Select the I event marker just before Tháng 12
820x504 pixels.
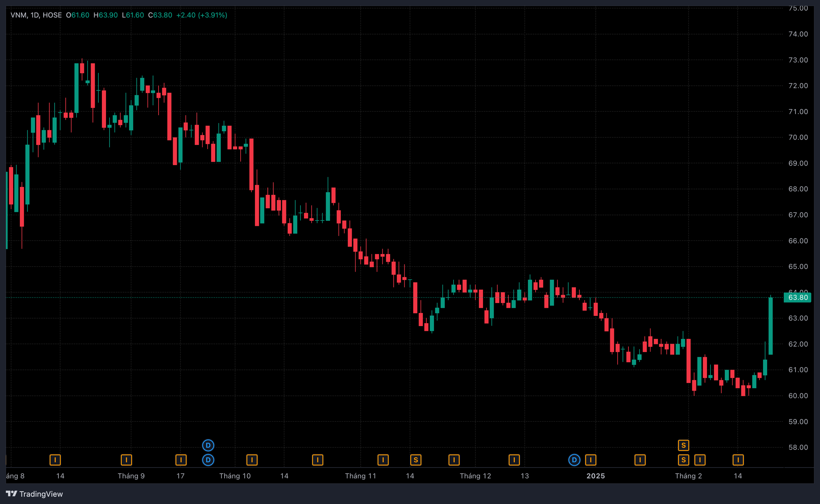tap(454, 460)
